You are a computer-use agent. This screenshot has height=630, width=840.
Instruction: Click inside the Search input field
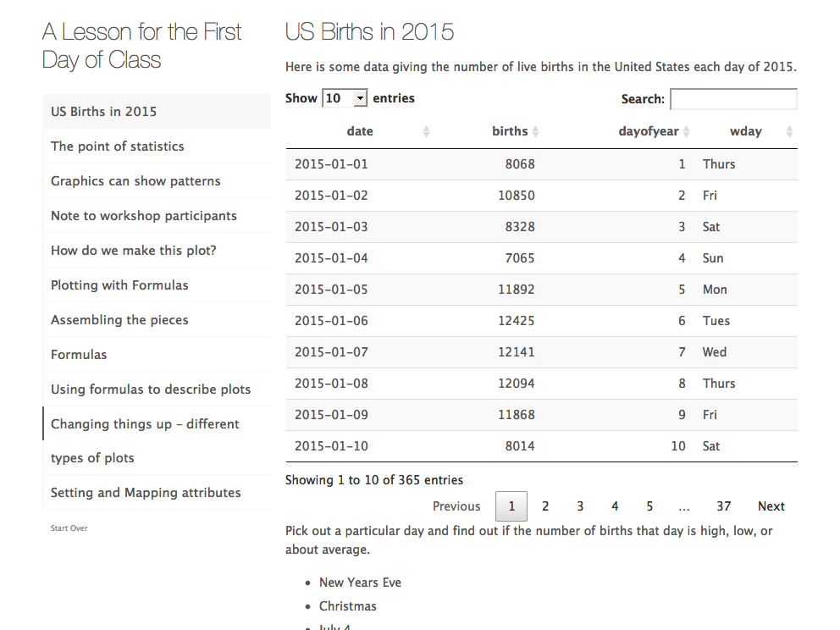pos(733,99)
